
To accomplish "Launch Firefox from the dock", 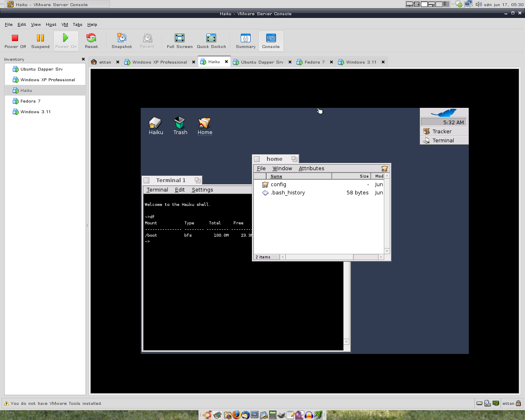I will click(x=237, y=415).
